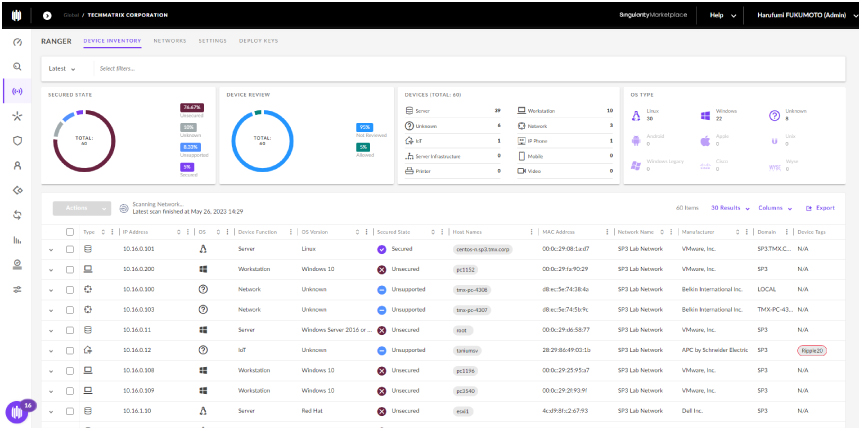The image size is (862, 431).
Task: Expand the row for 10.16.0.12
Action: 51,351
